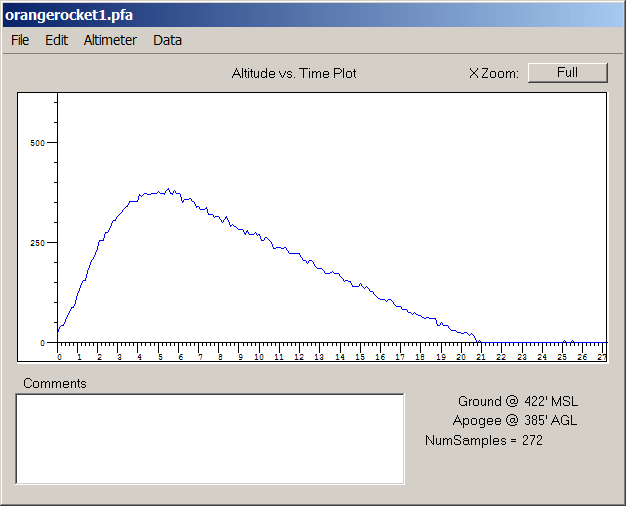626x506 pixels.
Task: Open the Data menu
Action: point(167,40)
